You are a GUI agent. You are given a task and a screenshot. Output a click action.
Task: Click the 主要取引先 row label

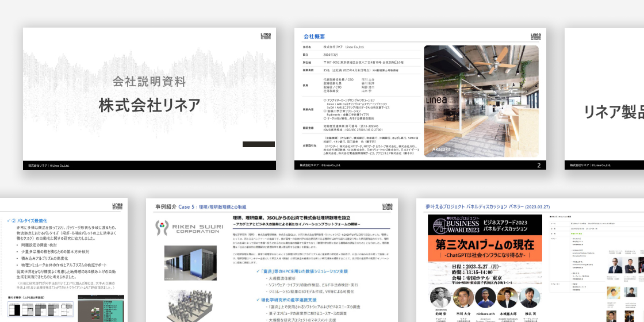[x=309, y=145]
